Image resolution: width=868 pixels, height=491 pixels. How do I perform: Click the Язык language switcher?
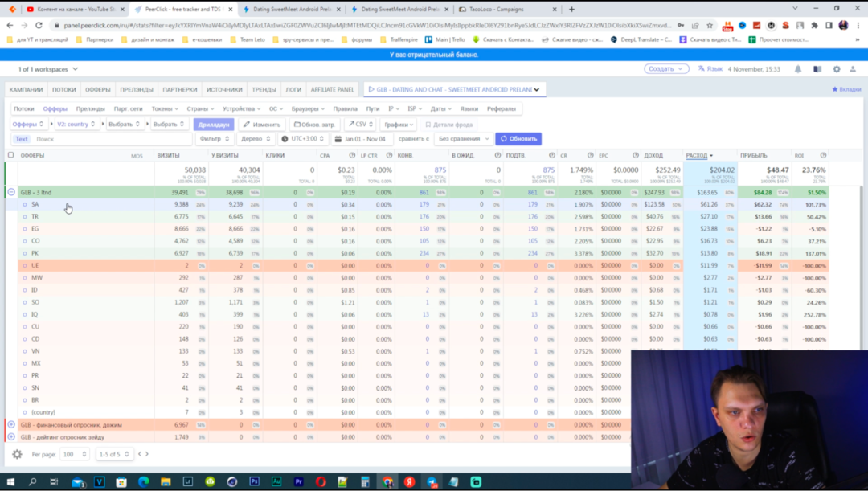coord(710,69)
